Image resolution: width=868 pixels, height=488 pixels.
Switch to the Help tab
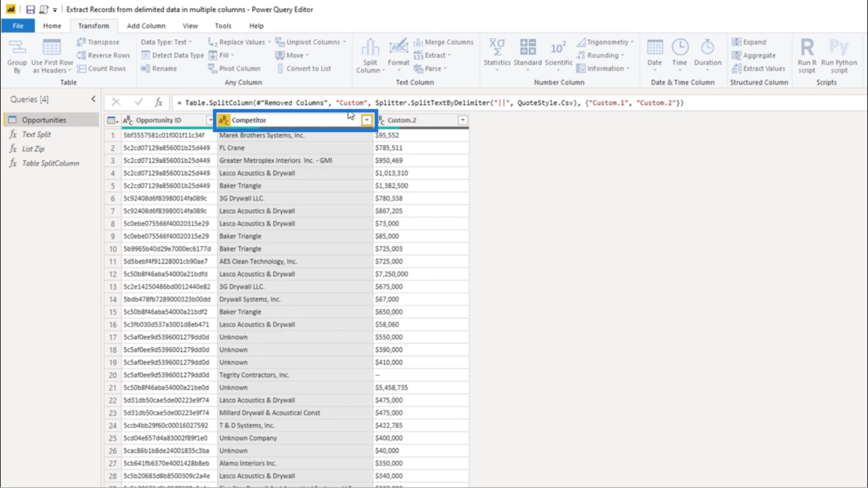click(x=256, y=26)
